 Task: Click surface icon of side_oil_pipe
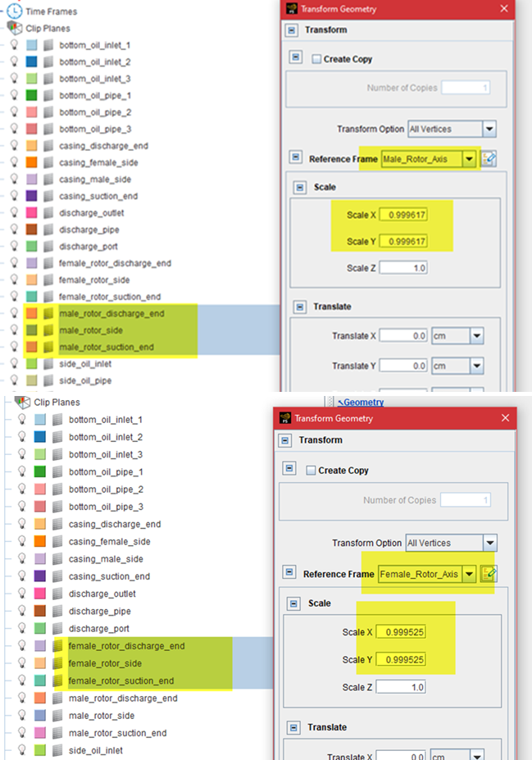click(48, 380)
